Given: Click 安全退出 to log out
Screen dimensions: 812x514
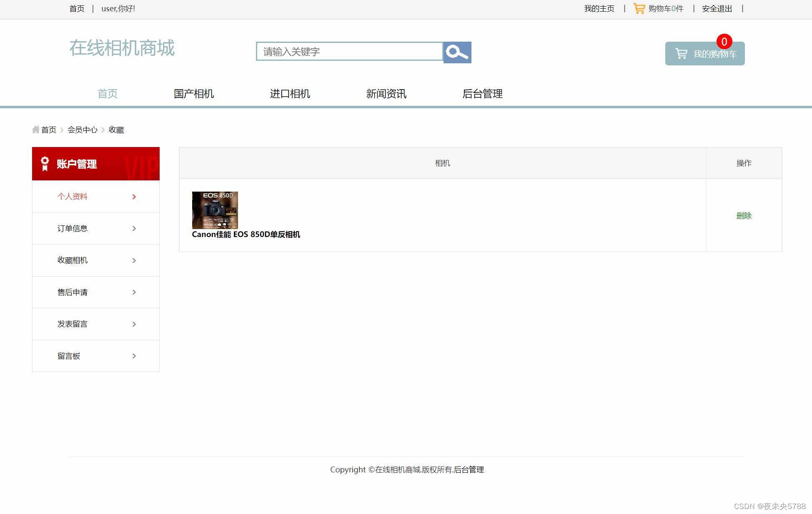Looking at the screenshot, I should coord(717,8).
